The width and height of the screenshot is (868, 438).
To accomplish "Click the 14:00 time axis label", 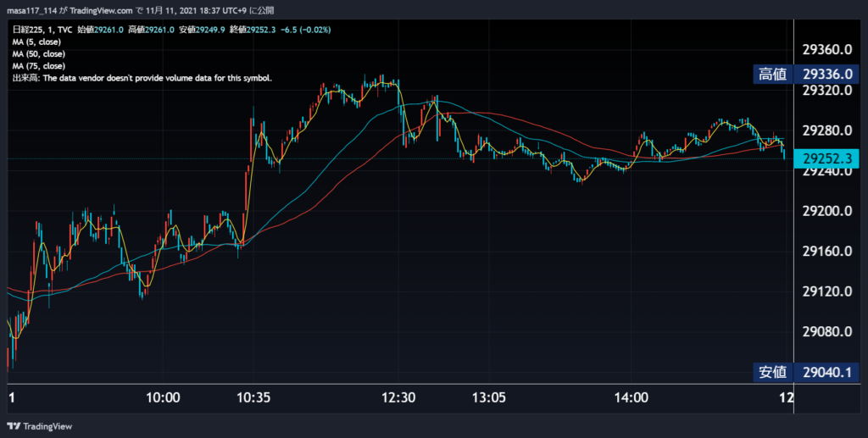I will 631,397.
